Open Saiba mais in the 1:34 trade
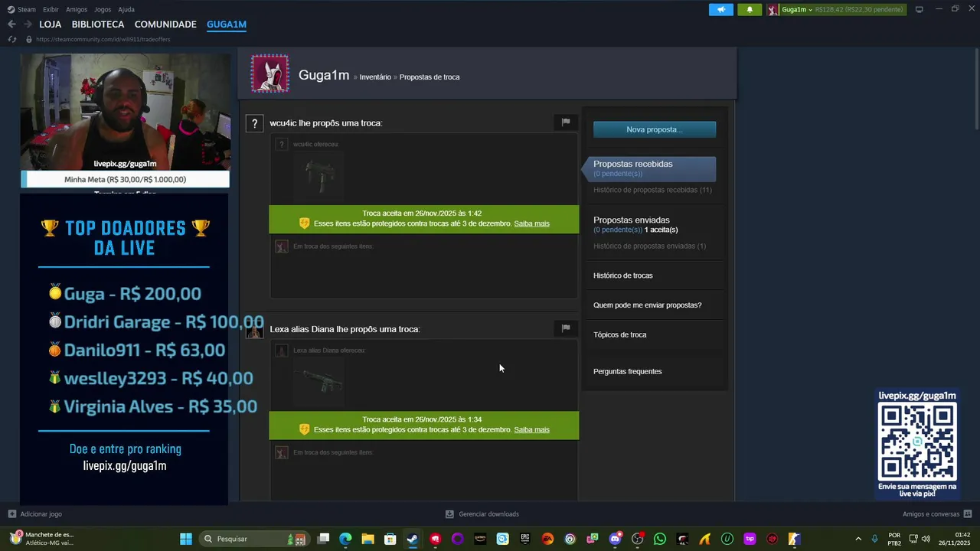980x551 pixels. pos(531,429)
